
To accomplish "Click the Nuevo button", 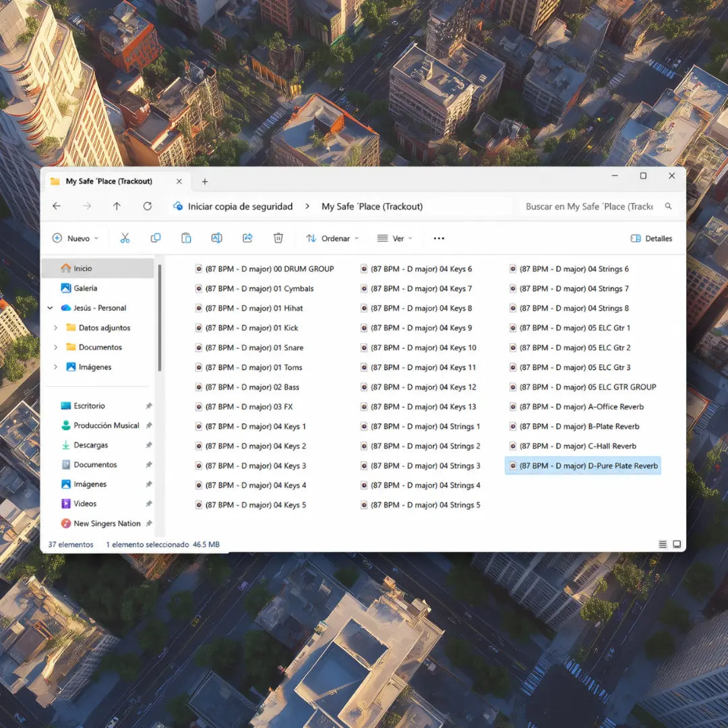I will click(x=75, y=238).
